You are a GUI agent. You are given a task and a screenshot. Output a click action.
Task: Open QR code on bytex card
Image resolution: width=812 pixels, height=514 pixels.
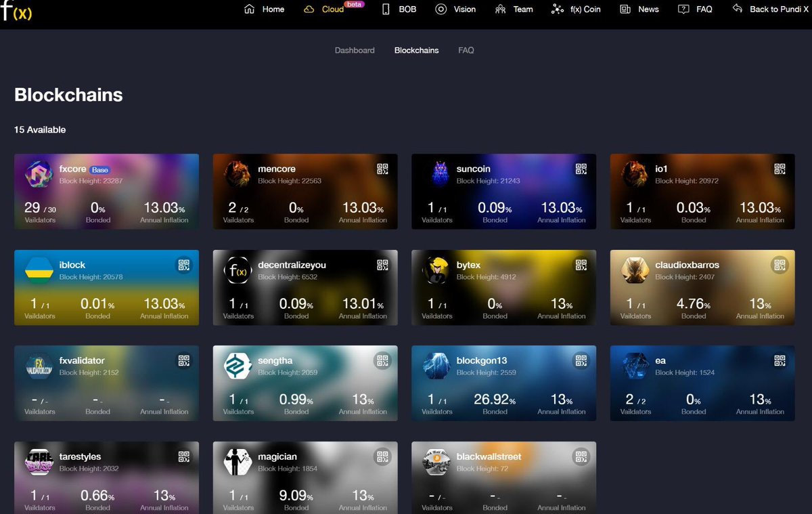581,265
